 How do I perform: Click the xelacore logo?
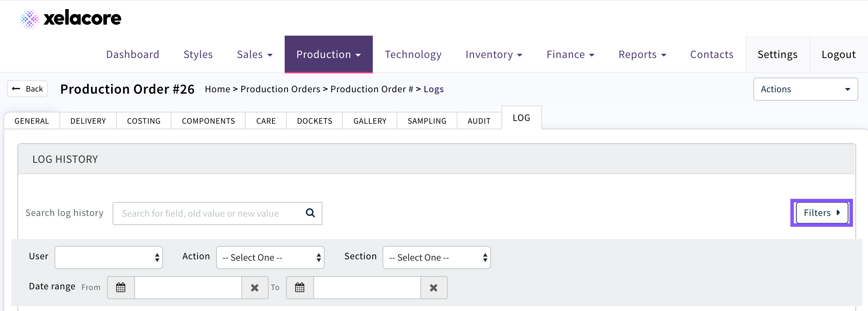click(x=71, y=19)
